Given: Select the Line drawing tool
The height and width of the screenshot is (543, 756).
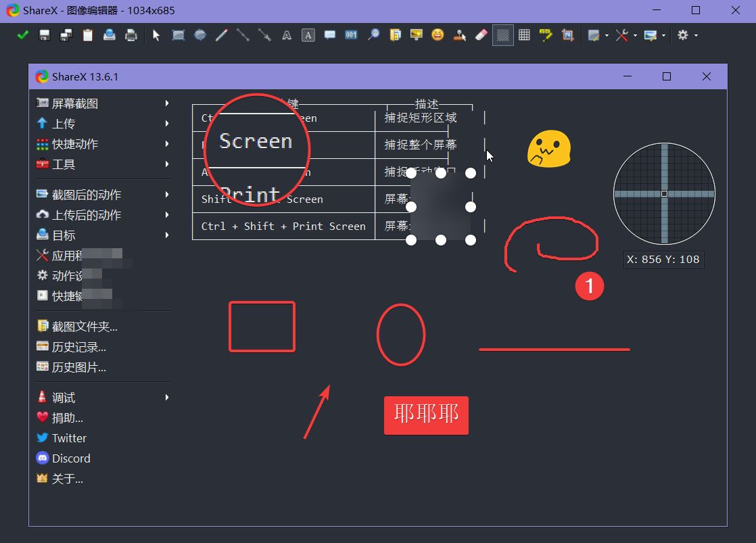Looking at the screenshot, I should coord(243,35).
